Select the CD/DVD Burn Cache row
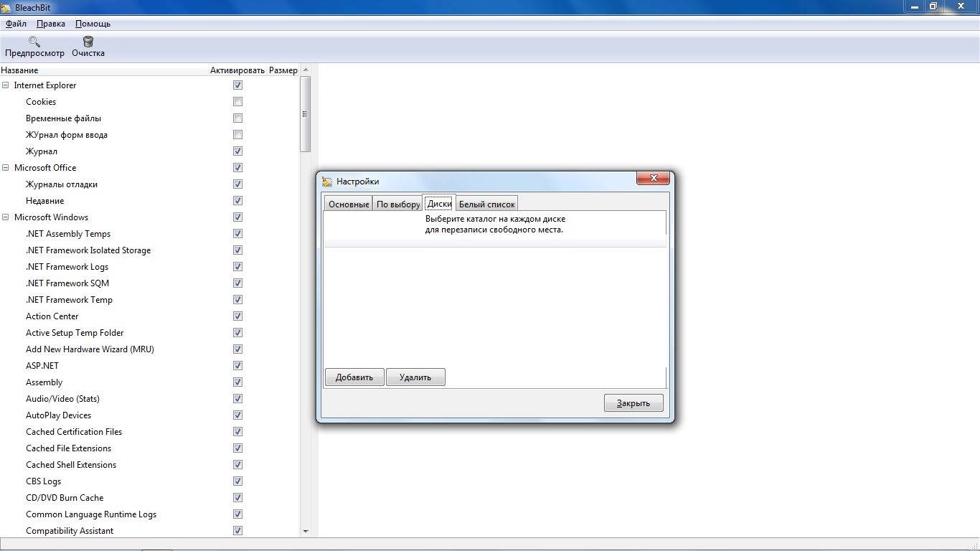The width and height of the screenshot is (980, 551). point(149,498)
